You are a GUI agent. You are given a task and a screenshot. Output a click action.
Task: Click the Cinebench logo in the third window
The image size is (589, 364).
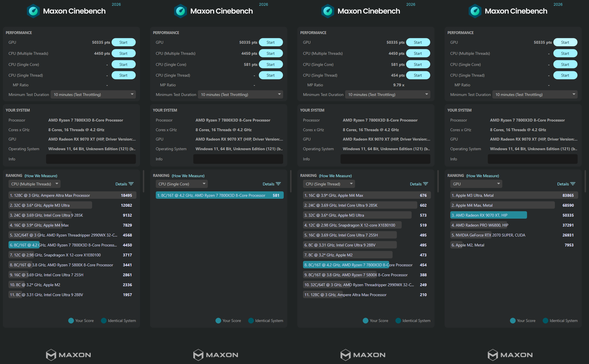click(328, 11)
